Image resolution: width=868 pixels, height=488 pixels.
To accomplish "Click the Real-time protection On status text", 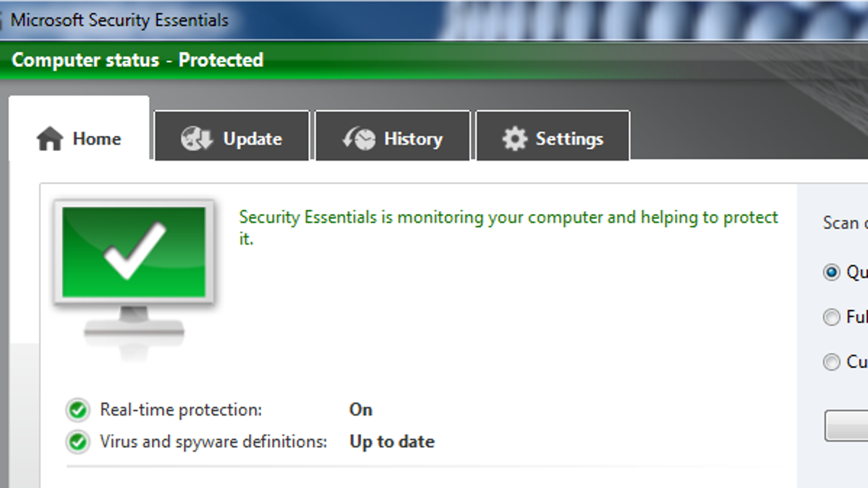I will click(361, 410).
